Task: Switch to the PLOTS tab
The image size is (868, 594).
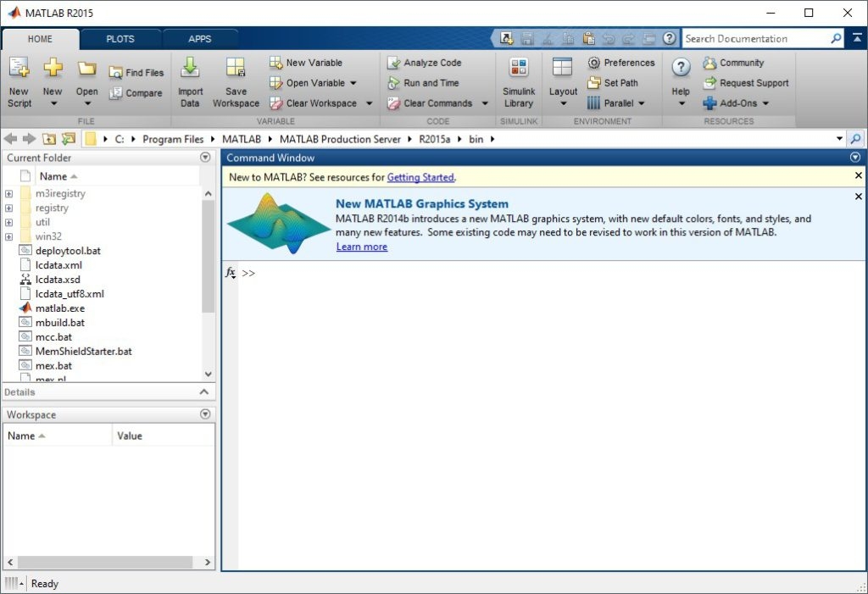Action: (120, 39)
